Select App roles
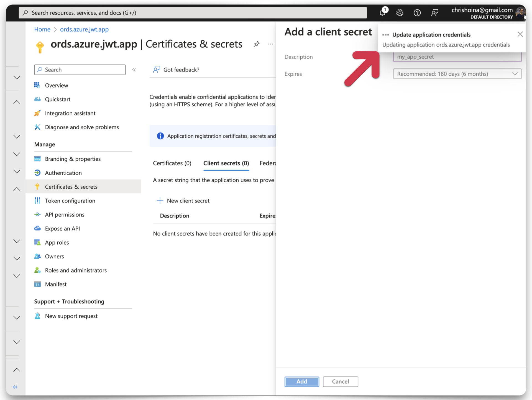This screenshot has height=400, width=532. tap(57, 242)
